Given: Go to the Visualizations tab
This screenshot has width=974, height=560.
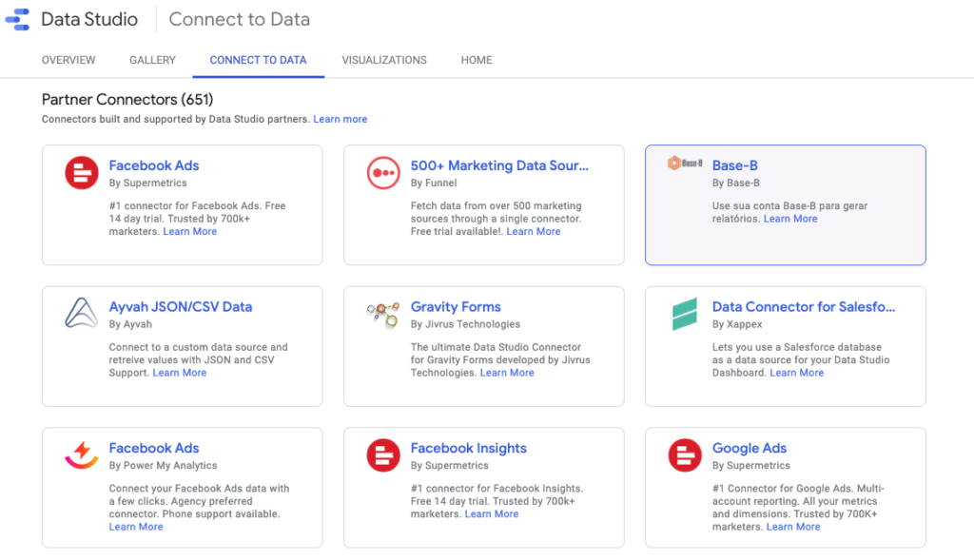Looking at the screenshot, I should point(384,60).
